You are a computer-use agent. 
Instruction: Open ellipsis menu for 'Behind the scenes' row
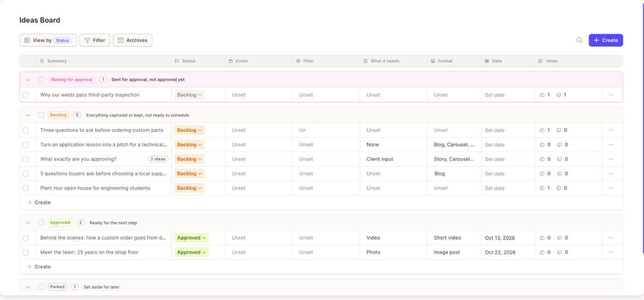pos(611,238)
